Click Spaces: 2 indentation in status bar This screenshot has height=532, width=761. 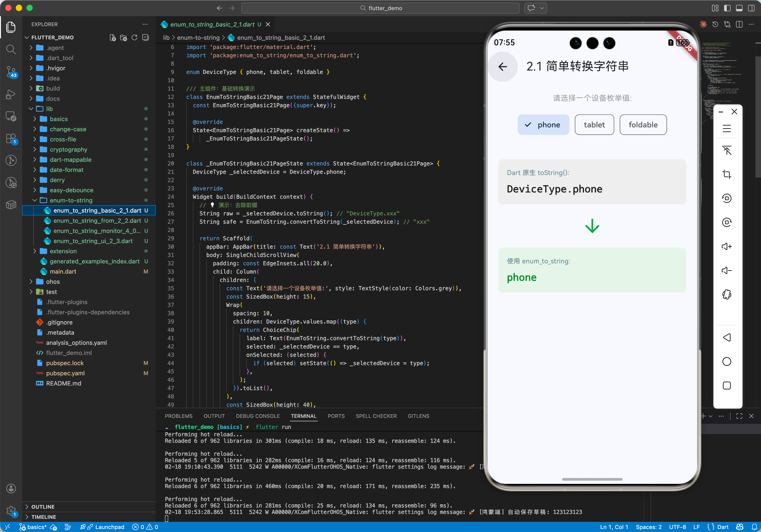pos(648,527)
